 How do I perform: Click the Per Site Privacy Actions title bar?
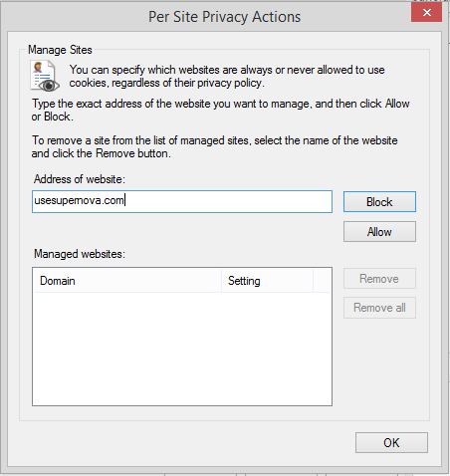[224, 17]
